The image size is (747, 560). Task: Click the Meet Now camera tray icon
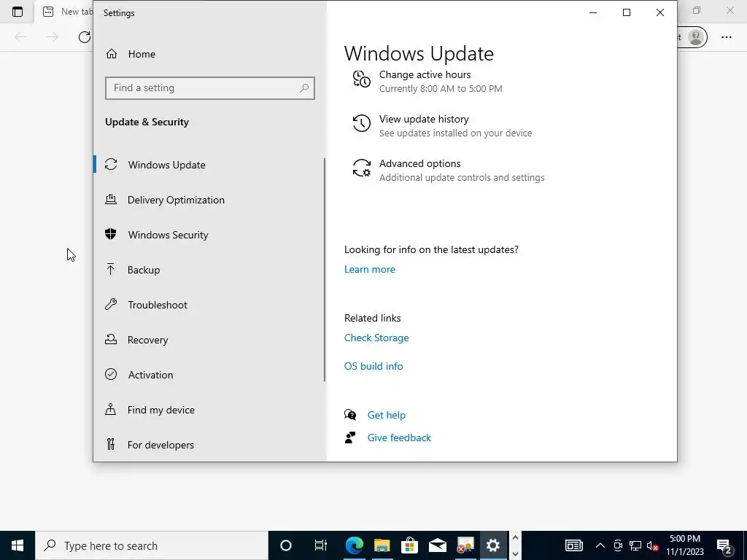point(618,545)
